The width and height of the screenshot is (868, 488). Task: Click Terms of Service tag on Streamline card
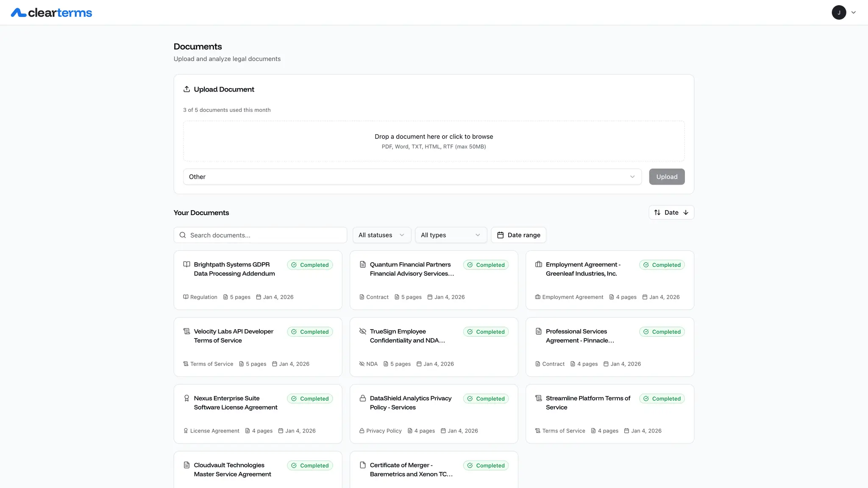(x=560, y=431)
